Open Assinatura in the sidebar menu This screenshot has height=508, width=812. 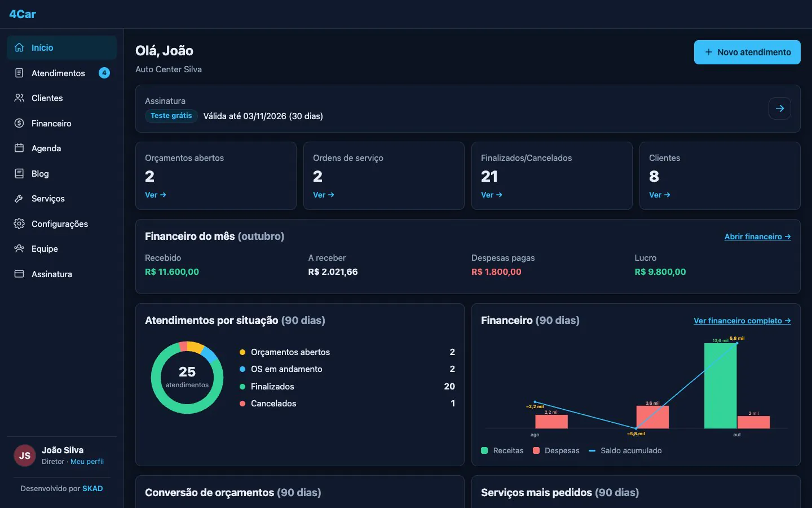62,274
